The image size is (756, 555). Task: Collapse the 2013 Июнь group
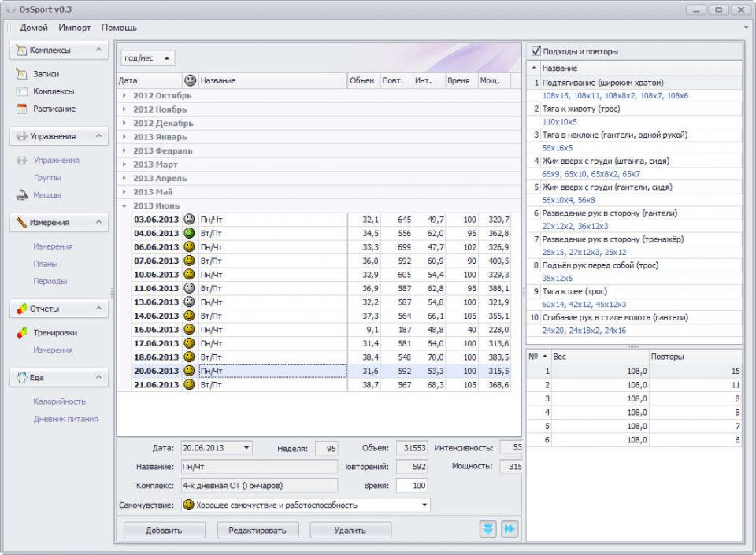(124, 205)
